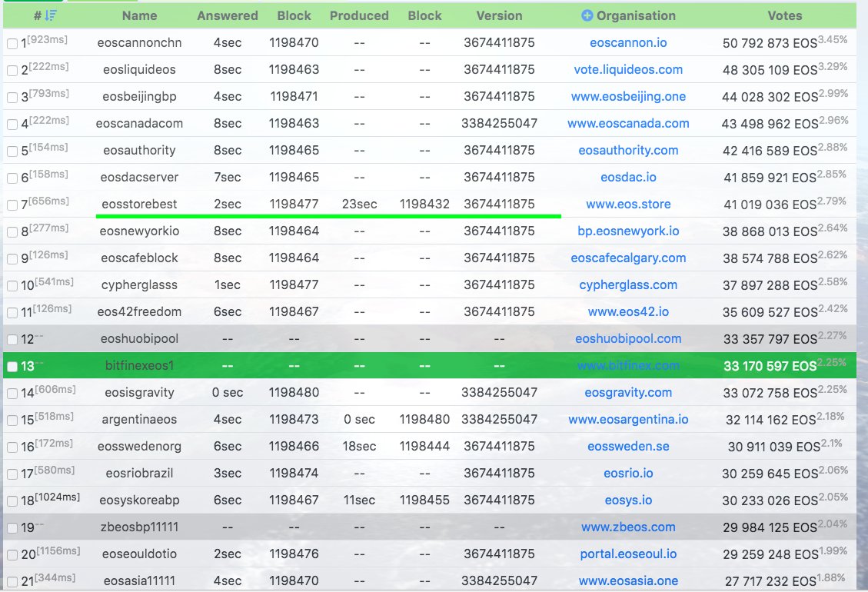Viewport: 868px width, 592px height.
Task: Click the Answered column header
Action: [228, 15]
